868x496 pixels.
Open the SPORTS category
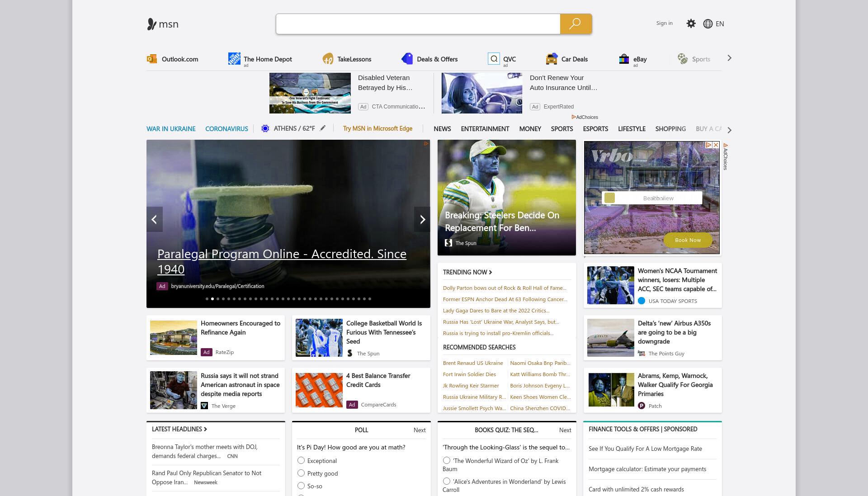coord(562,129)
